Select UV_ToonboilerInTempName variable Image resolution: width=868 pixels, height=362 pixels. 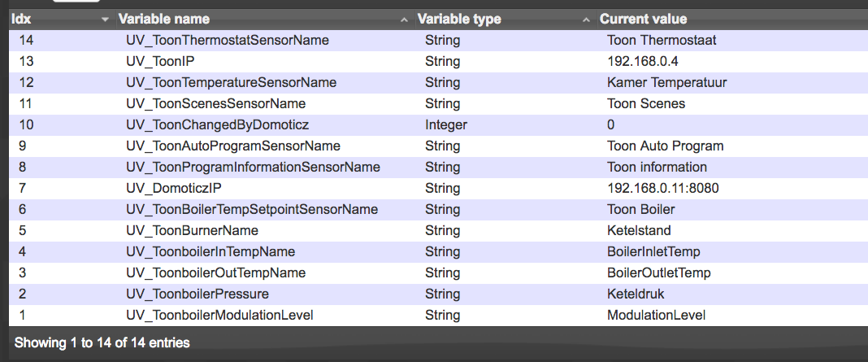point(210,251)
